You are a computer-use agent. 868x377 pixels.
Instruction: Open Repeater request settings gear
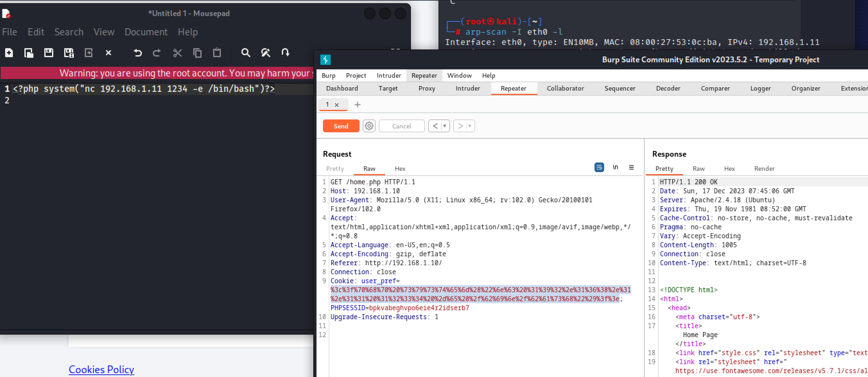click(369, 126)
